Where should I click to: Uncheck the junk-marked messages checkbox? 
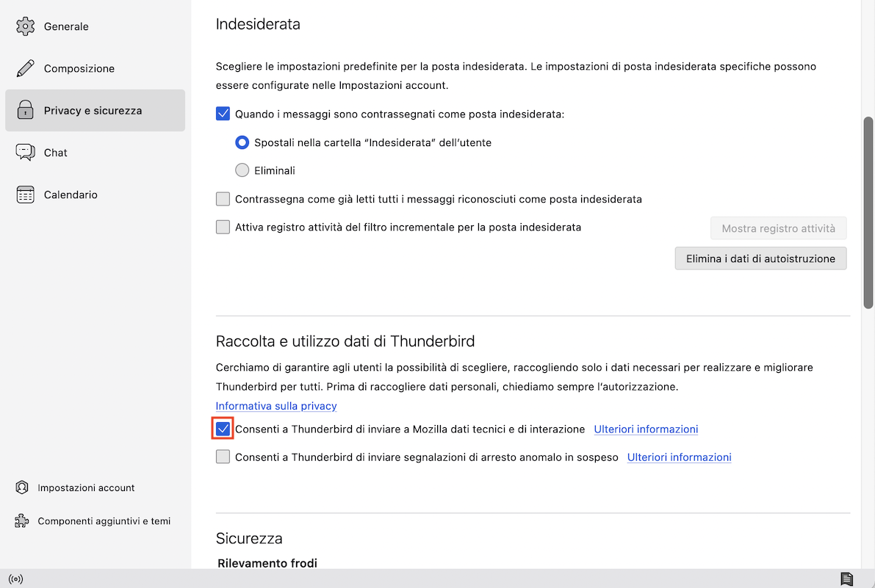click(223, 114)
